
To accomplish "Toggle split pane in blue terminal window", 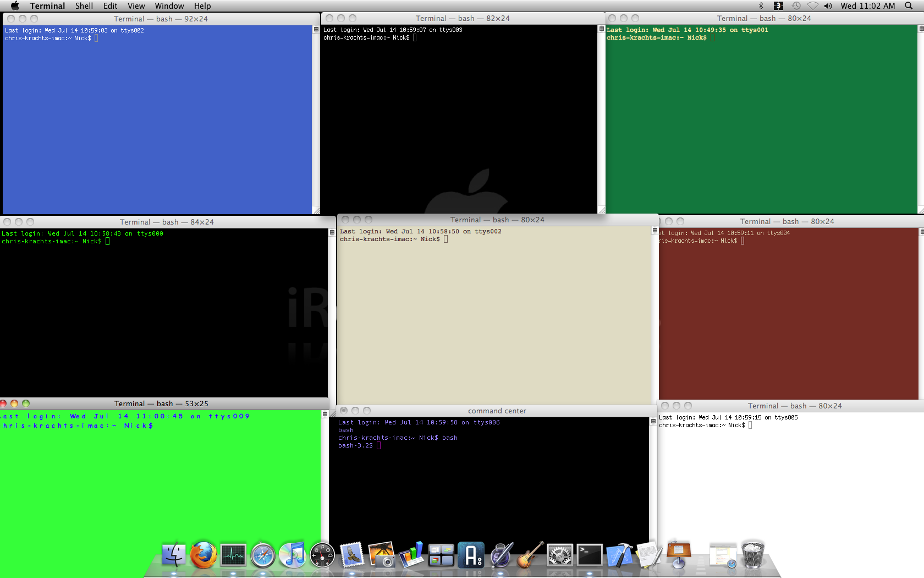I will (316, 29).
